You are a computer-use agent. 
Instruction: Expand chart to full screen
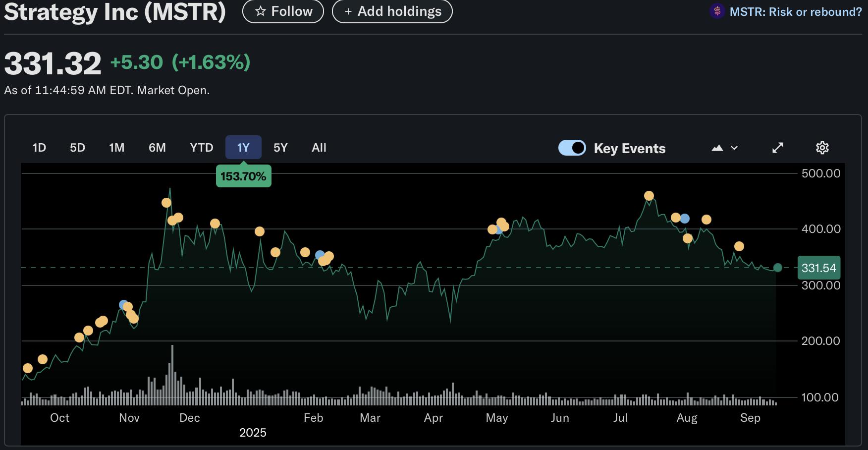(778, 148)
